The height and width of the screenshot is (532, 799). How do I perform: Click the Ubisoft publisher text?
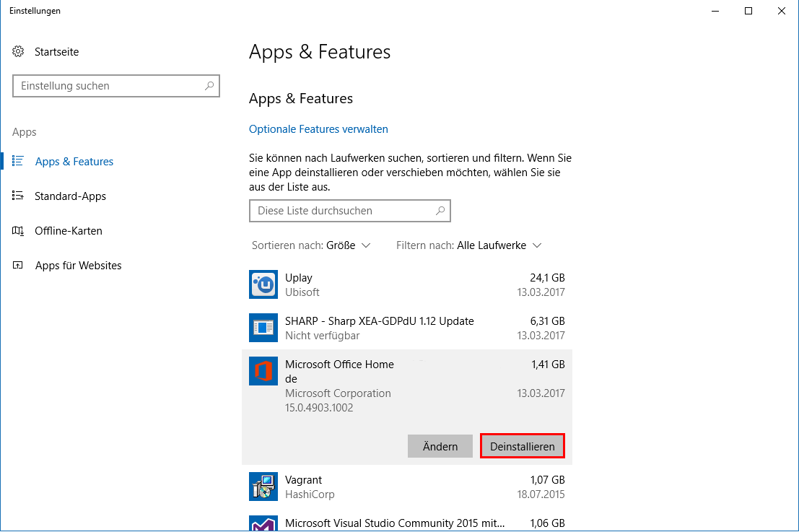click(302, 292)
